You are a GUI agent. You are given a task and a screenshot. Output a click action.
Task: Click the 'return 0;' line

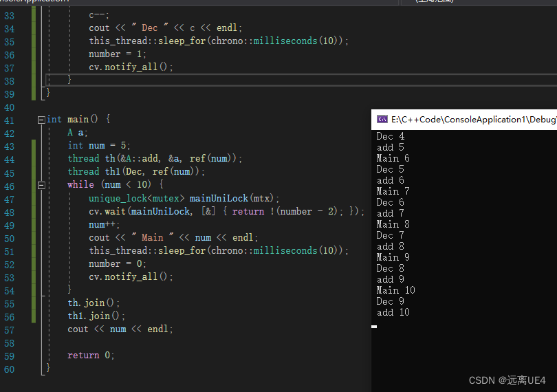point(91,355)
